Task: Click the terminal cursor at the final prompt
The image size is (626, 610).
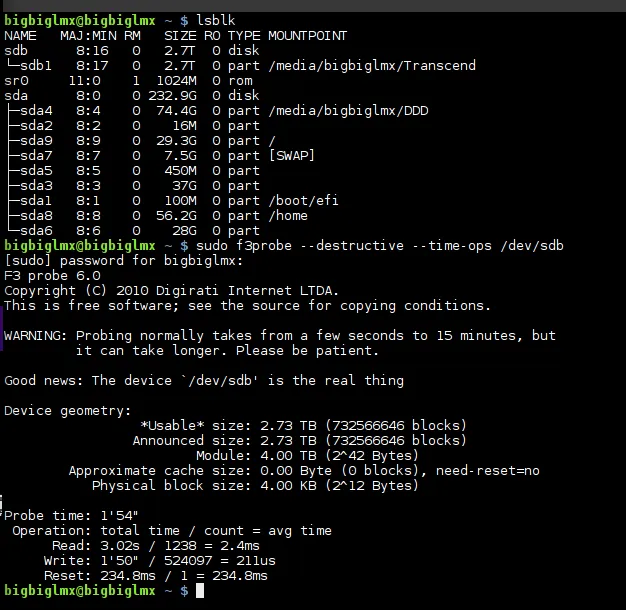Action: coord(200,591)
